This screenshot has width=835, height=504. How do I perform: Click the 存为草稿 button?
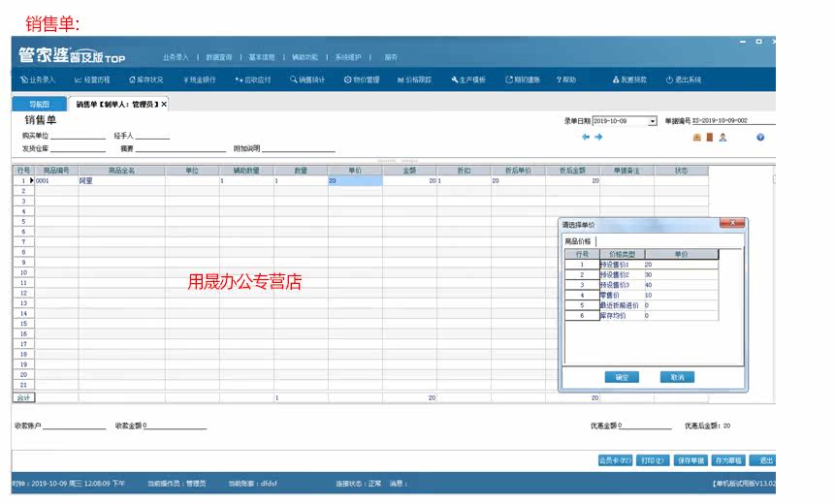[x=728, y=460]
